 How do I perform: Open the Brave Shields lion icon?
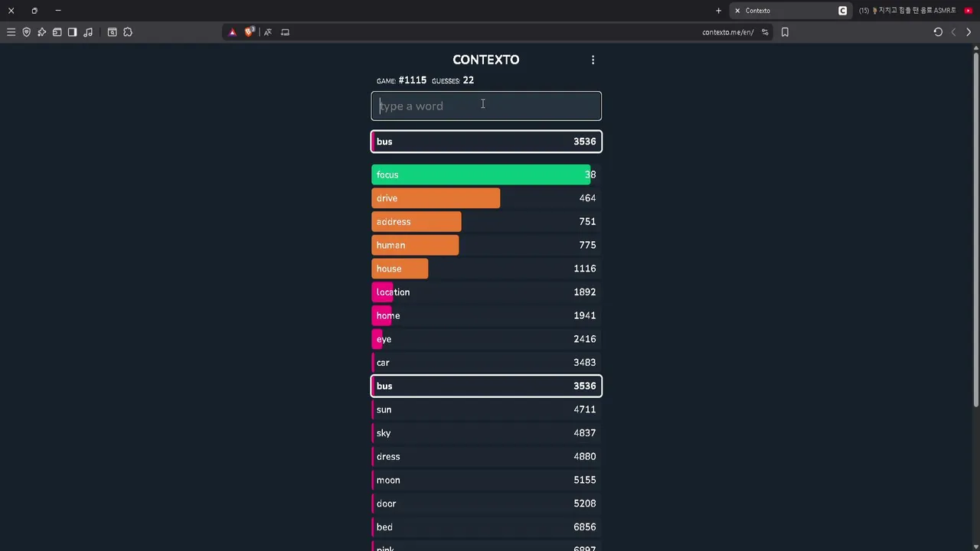point(249,32)
